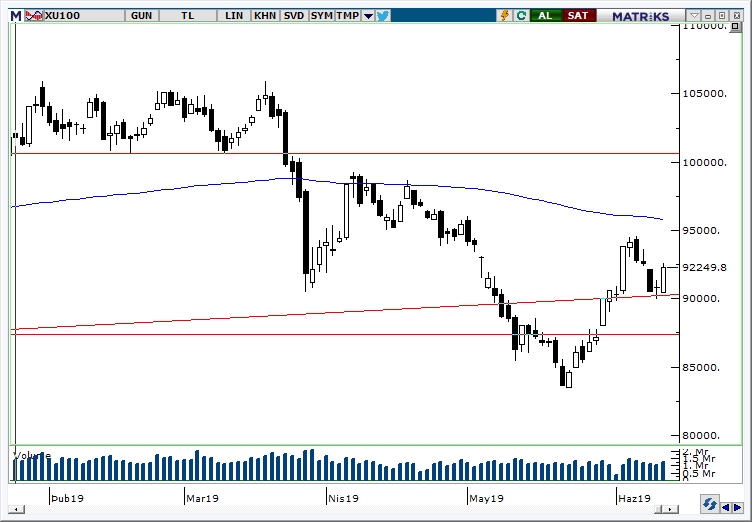Toggle the LIN linear scale option
This screenshot has width=752, height=522.
click(234, 16)
